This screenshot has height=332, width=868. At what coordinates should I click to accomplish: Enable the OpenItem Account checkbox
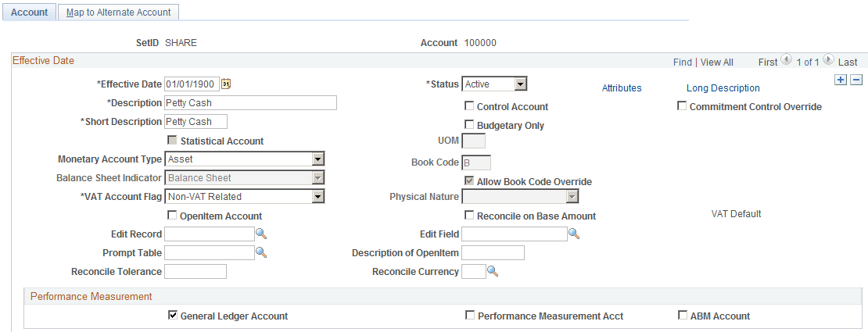coord(172,216)
